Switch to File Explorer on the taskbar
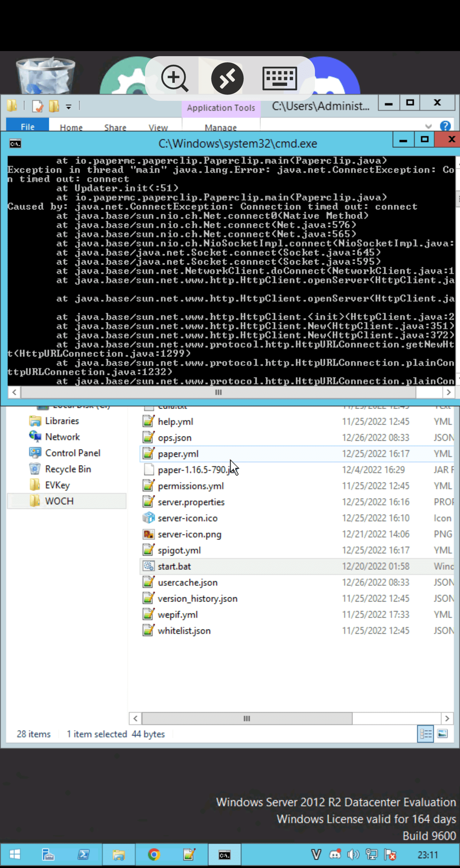 (119, 855)
